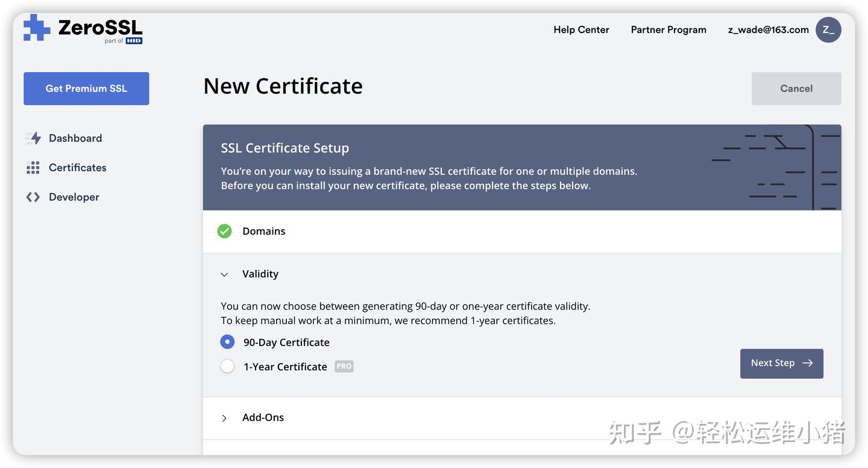Click the ZeroSSL wordmark text
Viewport: 868px width, 468px height.
[100, 28]
